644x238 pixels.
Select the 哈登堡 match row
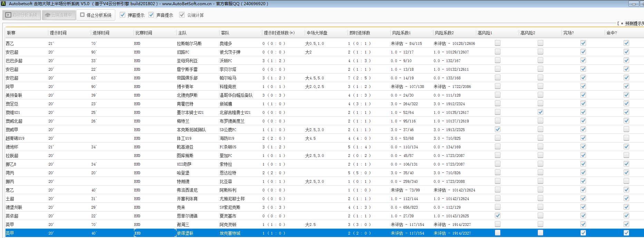(183, 173)
